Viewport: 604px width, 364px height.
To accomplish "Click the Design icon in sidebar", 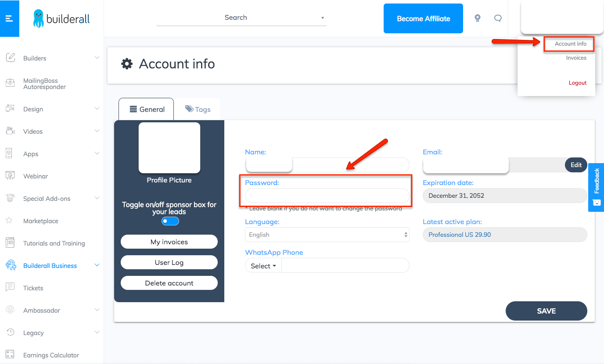I will click(x=10, y=108).
